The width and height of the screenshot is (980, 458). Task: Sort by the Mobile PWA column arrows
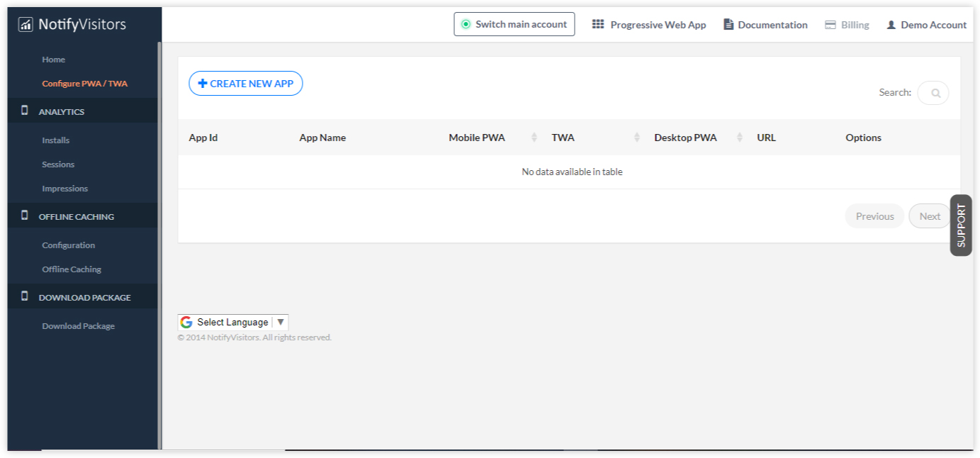[x=534, y=138]
